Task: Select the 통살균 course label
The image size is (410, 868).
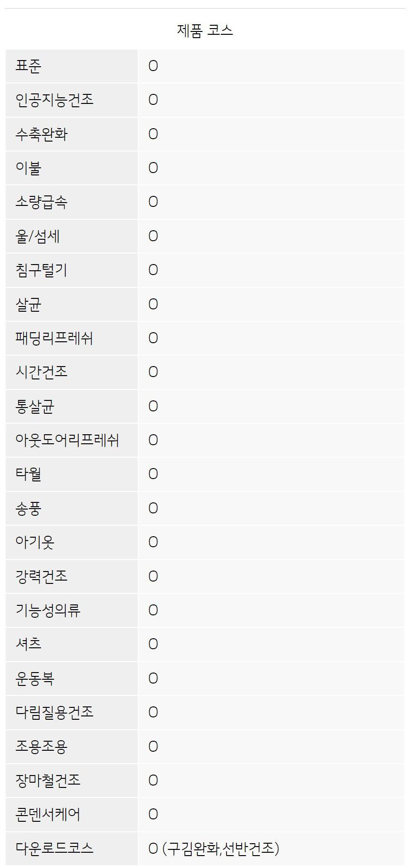Action: [x=35, y=406]
